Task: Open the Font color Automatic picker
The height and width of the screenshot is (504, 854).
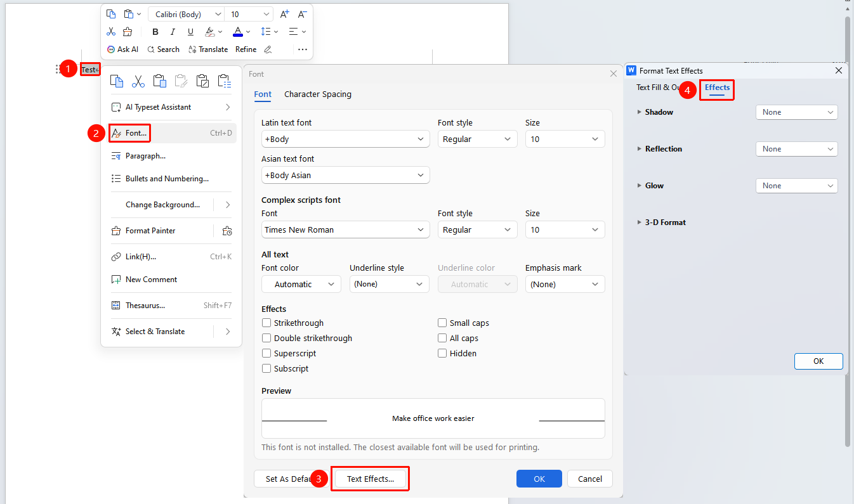Action: (x=301, y=284)
